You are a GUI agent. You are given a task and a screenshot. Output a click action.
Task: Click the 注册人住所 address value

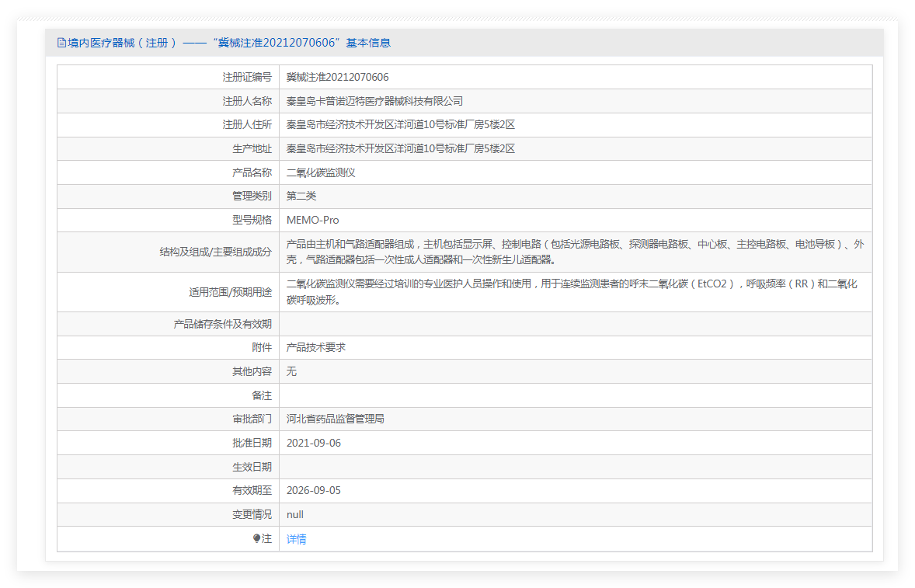400,125
